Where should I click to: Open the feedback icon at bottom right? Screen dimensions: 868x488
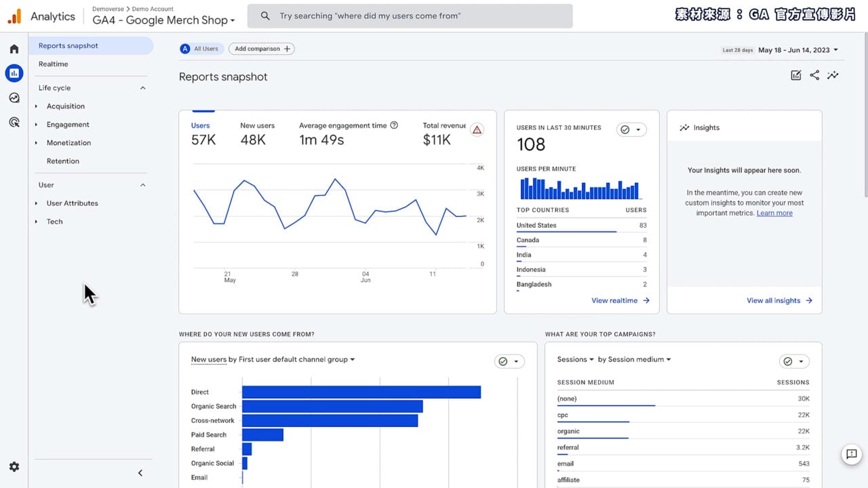pyautogui.click(x=852, y=454)
